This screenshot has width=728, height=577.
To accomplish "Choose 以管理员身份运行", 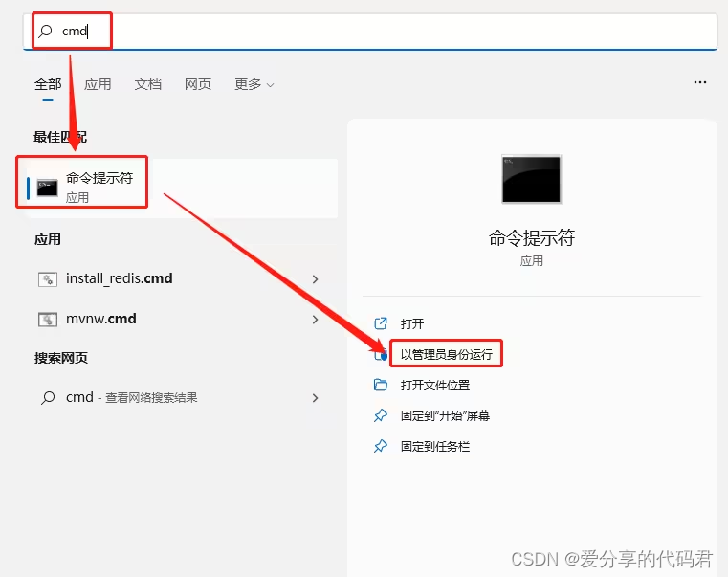I will tap(446, 354).
